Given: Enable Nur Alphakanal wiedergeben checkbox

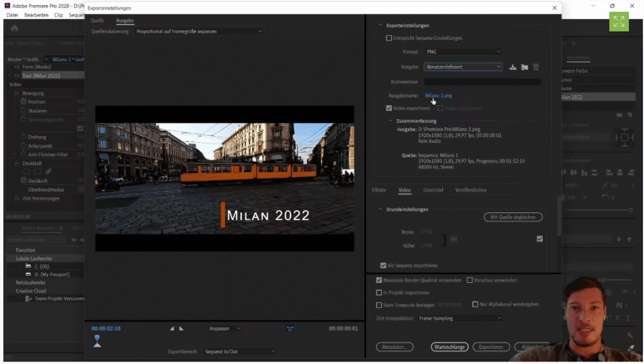Looking at the screenshot, I should coord(475,304).
